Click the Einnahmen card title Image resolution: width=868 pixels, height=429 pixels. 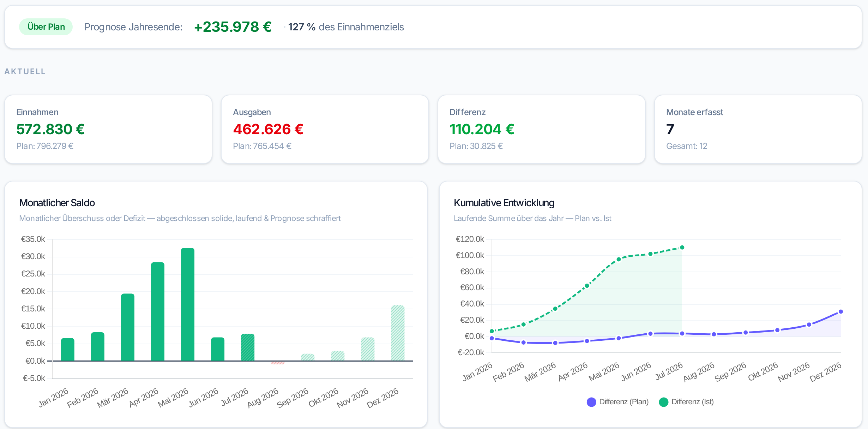click(37, 112)
